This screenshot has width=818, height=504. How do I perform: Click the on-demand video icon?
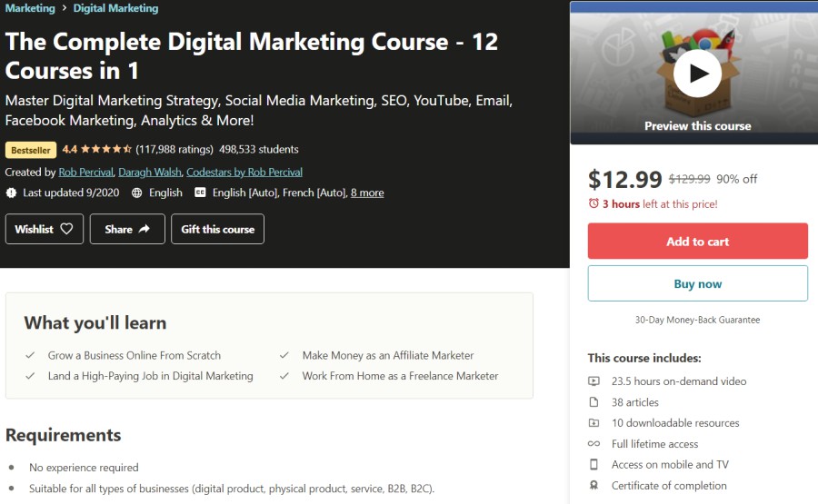coord(594,381)
